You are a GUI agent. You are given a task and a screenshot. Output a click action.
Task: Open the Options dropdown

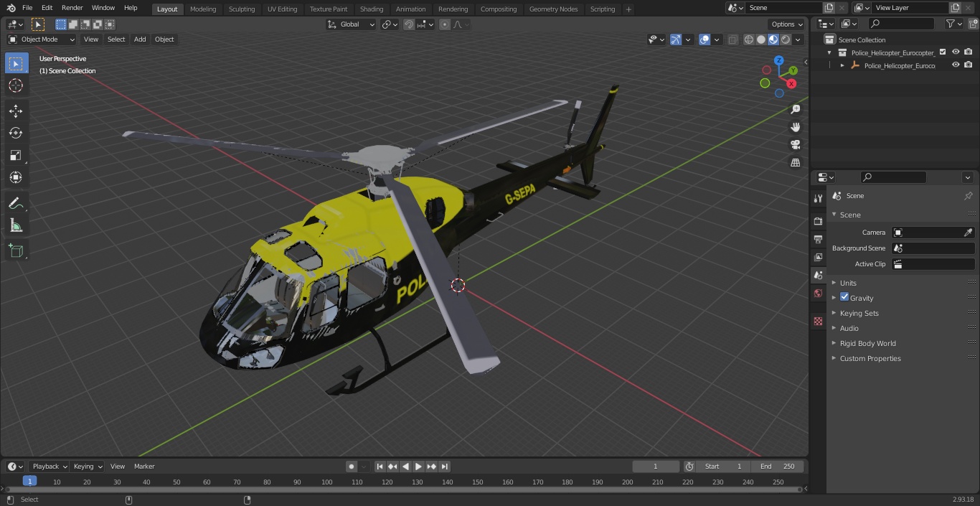787,24
